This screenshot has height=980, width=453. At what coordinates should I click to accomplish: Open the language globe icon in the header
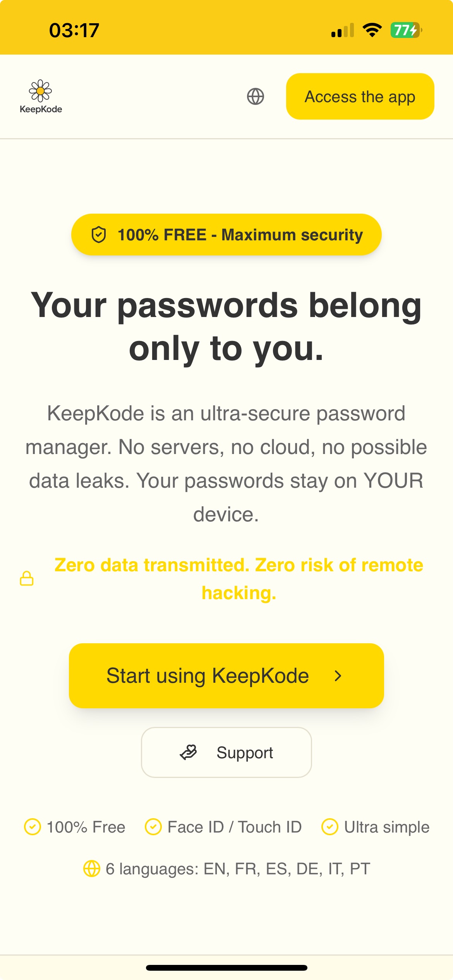[x=256, y=96]
